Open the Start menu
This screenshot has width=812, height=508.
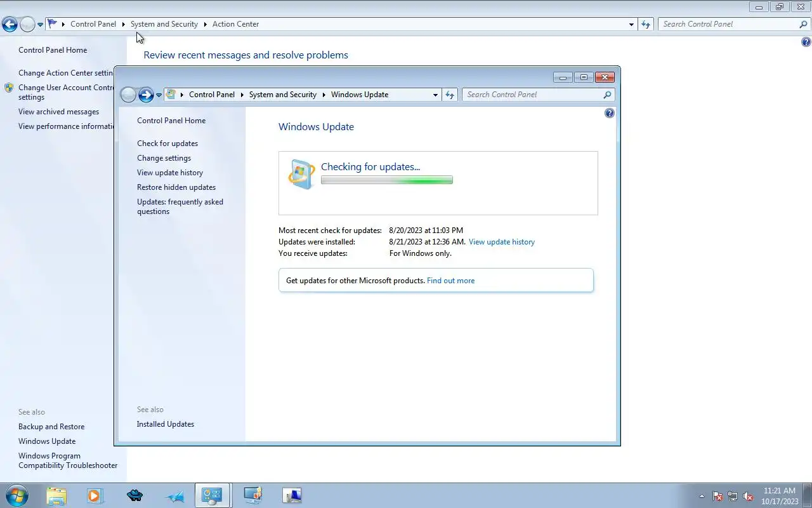coord(16,495)
